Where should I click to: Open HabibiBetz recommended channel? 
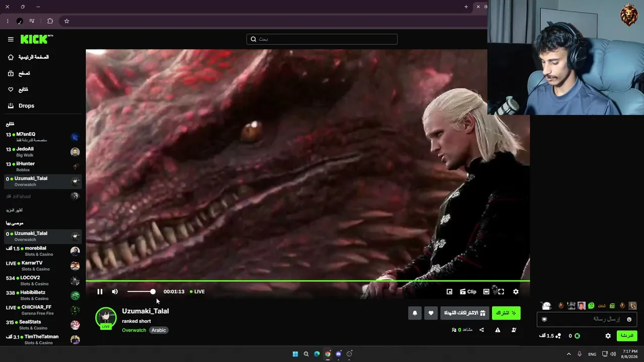coord(43,295)
